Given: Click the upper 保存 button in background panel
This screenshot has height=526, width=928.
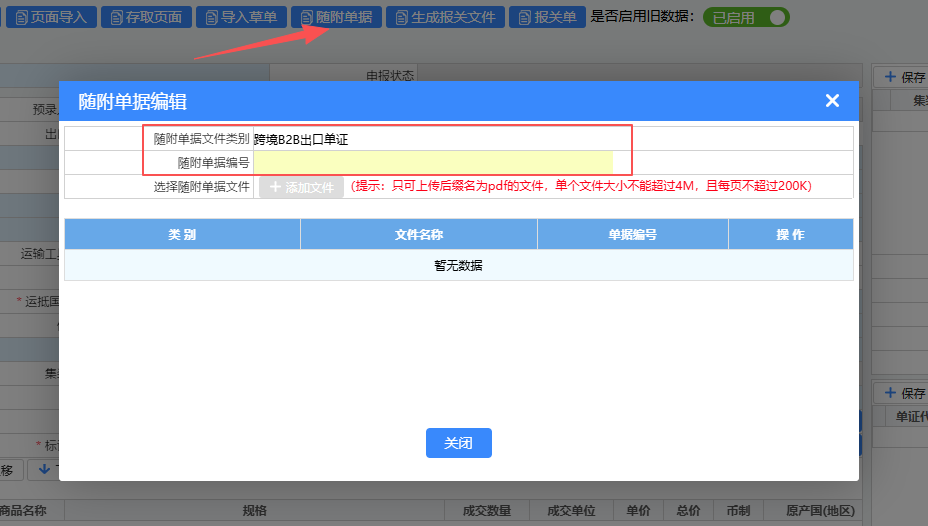Looking at the screenshot, I should 904,77.
